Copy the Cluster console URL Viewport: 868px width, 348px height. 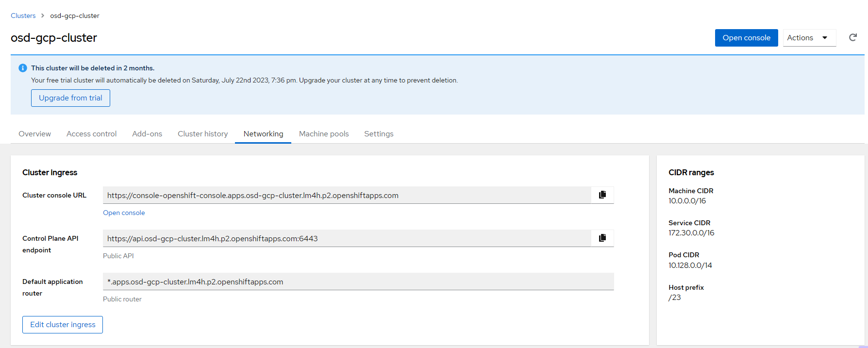click(602, 195)
